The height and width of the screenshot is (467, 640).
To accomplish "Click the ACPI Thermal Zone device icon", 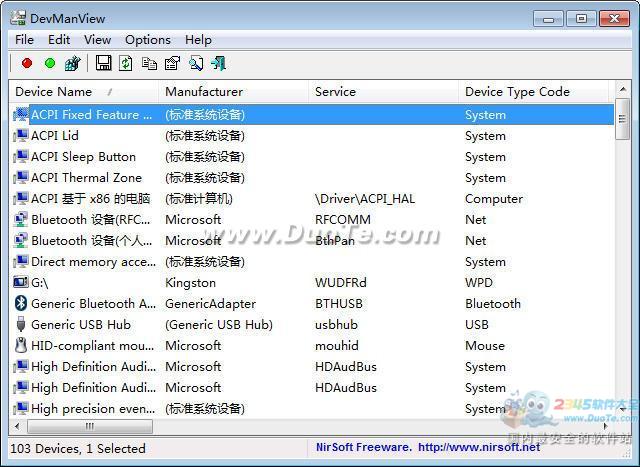I will coord(21,178).
